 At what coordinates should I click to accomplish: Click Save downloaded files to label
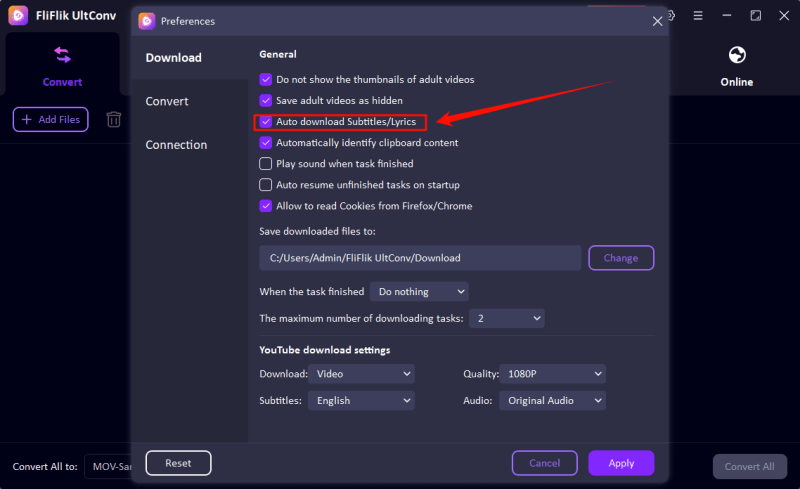click(317, 231)
